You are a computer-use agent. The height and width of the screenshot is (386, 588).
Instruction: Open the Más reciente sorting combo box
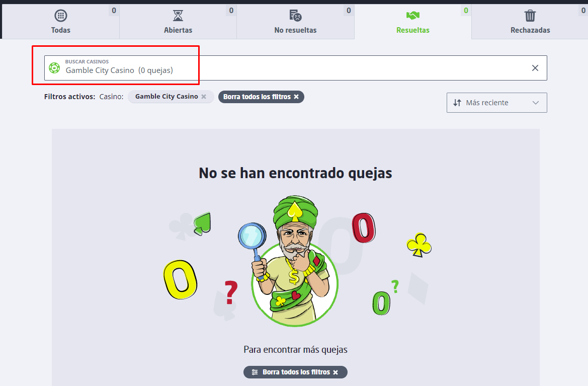pos(497,103)
